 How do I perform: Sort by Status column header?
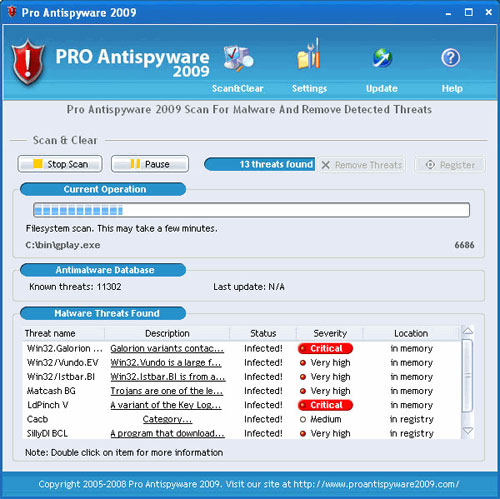pyautogui.click(x=263, y=333)
